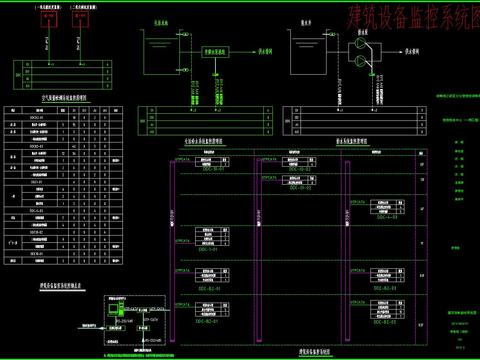Click the DDC-B2-01 controller label

point(206,321)
